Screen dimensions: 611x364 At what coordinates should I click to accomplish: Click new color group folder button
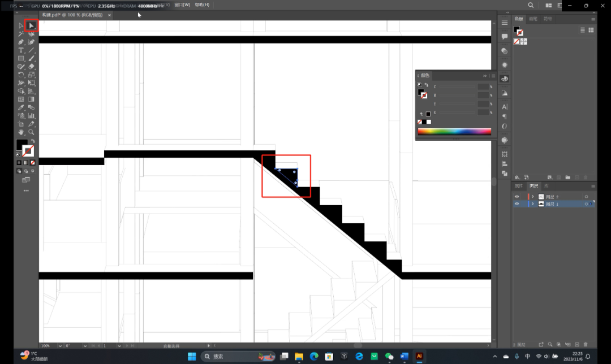(x=568, y=177)
